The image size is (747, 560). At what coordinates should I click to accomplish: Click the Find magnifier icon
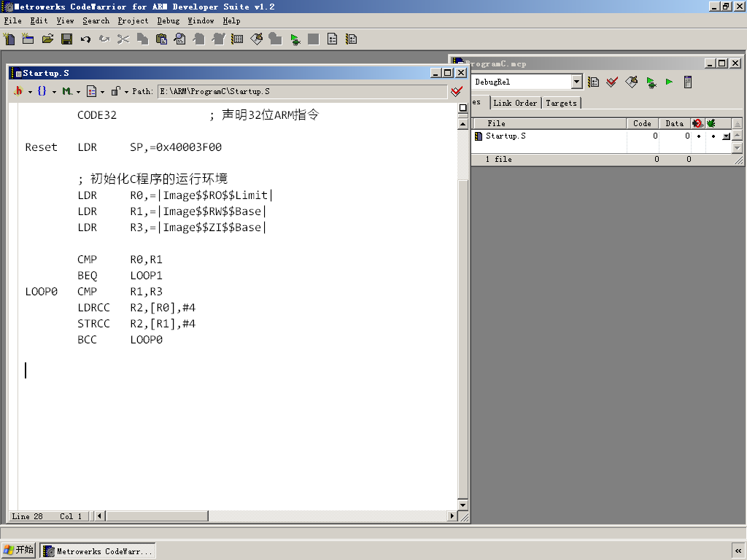[180, 39]
